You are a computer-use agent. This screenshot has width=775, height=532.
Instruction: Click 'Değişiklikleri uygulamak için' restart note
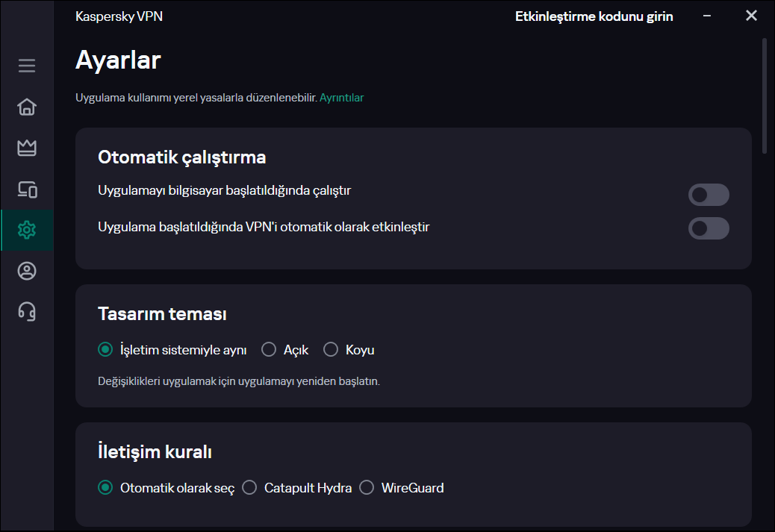pos(239,381)
